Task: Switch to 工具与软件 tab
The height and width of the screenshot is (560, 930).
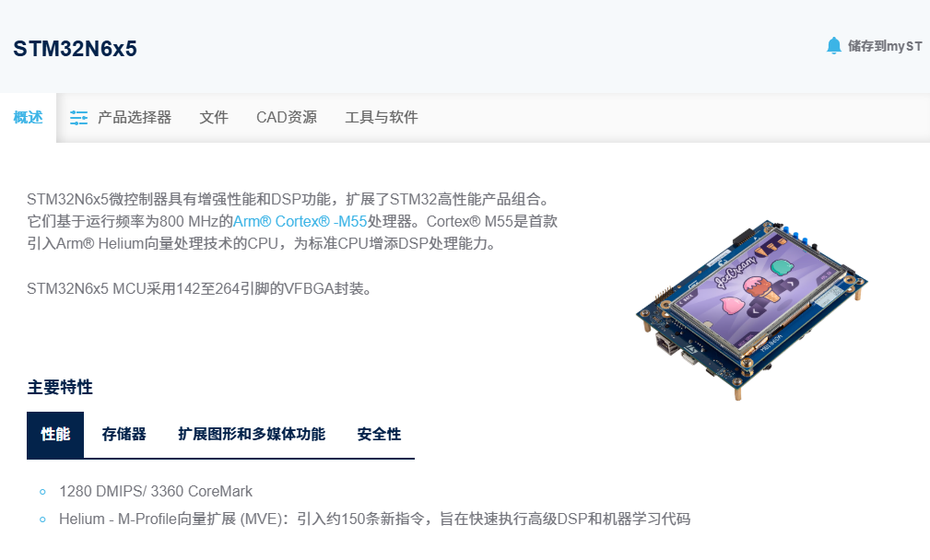Action: pyautogui.click(x=382, y=117)
